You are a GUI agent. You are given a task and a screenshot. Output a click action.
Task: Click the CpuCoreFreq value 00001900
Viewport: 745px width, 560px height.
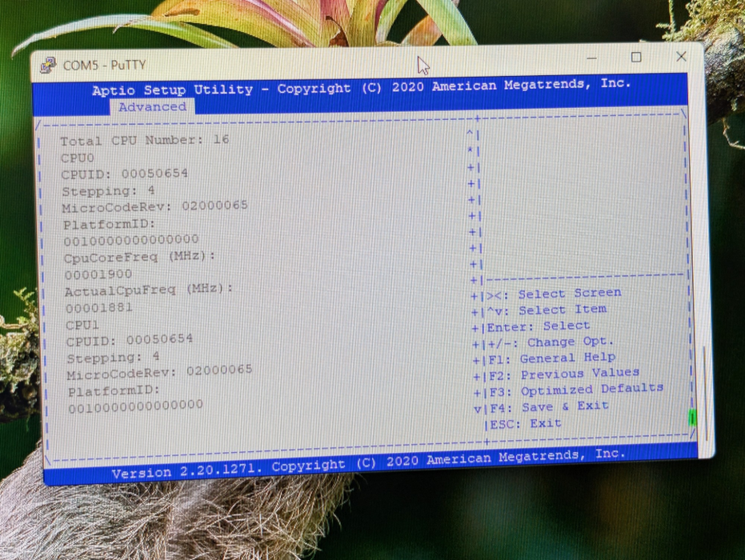coord(98,274)
